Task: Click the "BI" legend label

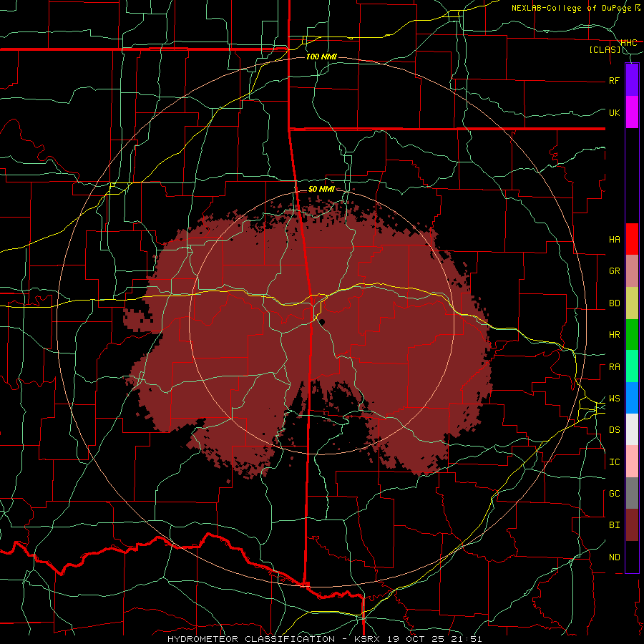Action: click(x=614, y=525)
